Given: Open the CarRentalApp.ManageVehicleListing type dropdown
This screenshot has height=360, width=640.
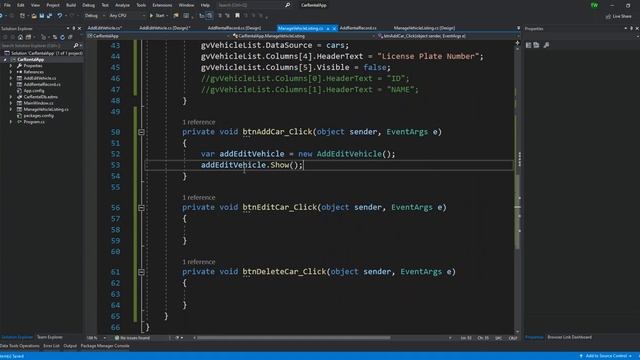Looking at the screenshot, I should pyautogui.click(x=303, y=36).
